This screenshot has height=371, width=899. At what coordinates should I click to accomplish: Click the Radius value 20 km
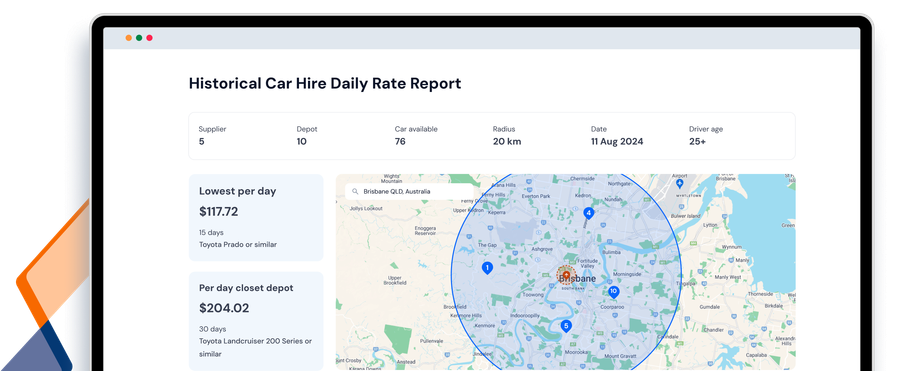pyautogui.click(x=507, y=142)
